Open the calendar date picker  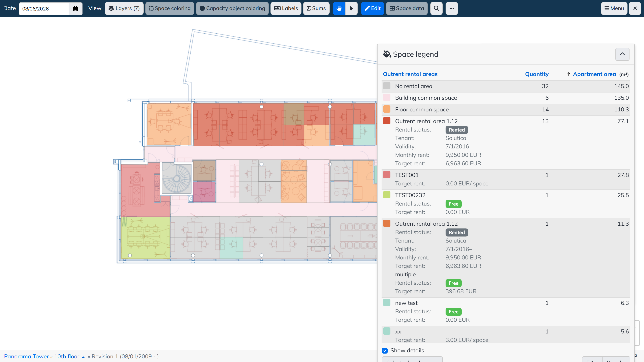coord(75,8)
